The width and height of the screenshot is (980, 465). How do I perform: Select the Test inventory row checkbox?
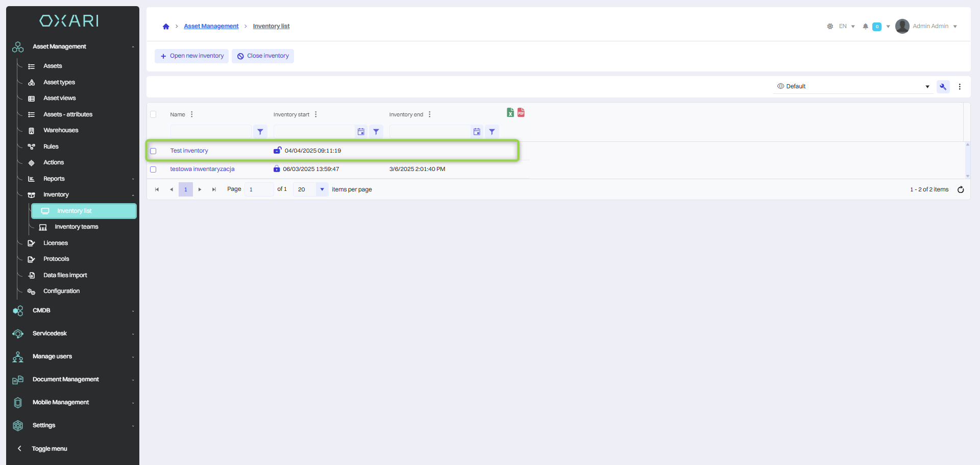point(153,151)
